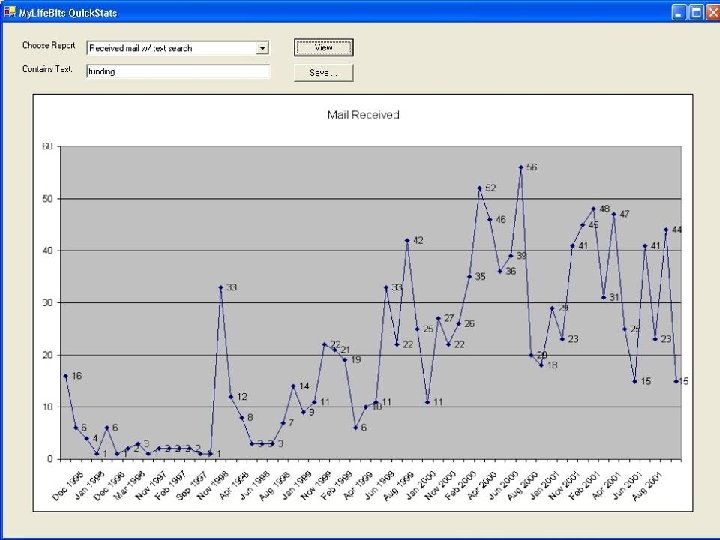Click the data point labeled 26
The height and width of the screenshot is (540, 720).
click(x=459, y=323)
